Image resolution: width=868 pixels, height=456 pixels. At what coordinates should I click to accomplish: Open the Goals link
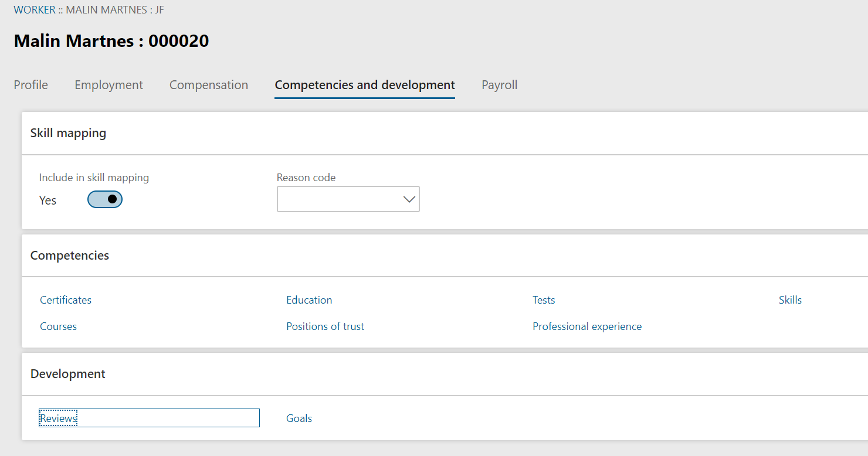(x=299, y=418)
